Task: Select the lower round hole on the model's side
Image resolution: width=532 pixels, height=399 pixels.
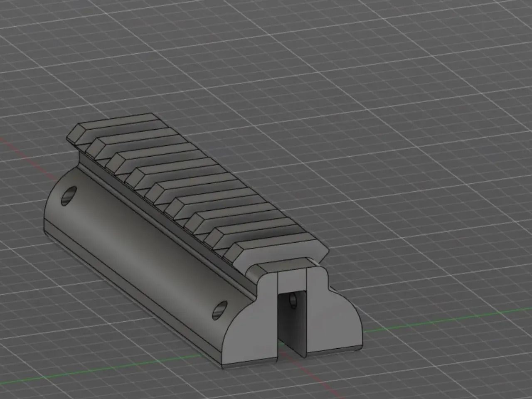Action: click(219, 310)
